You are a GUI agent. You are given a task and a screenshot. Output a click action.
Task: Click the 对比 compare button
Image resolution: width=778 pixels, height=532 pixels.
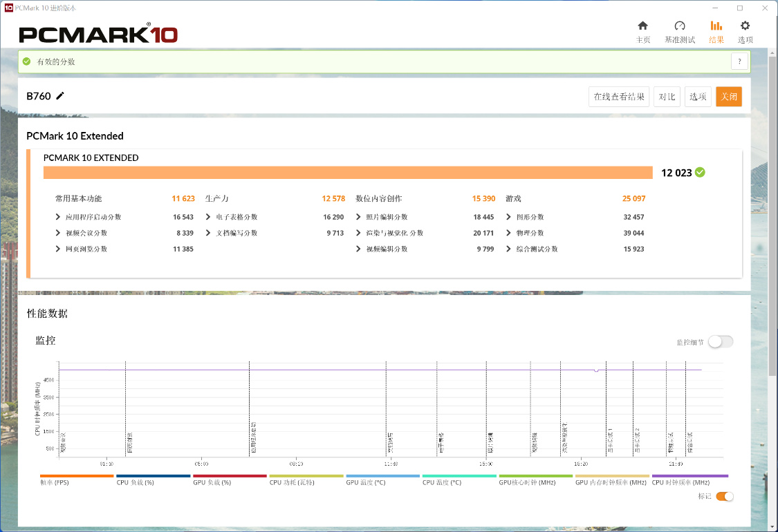667,97
